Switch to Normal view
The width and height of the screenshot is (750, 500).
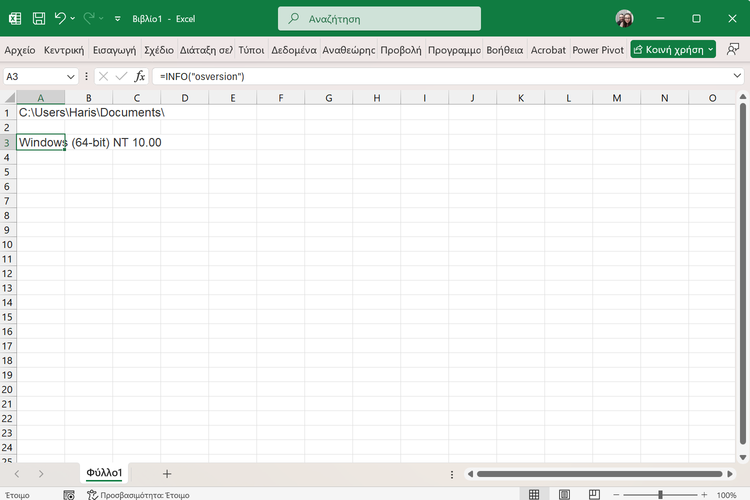point(535,494)
